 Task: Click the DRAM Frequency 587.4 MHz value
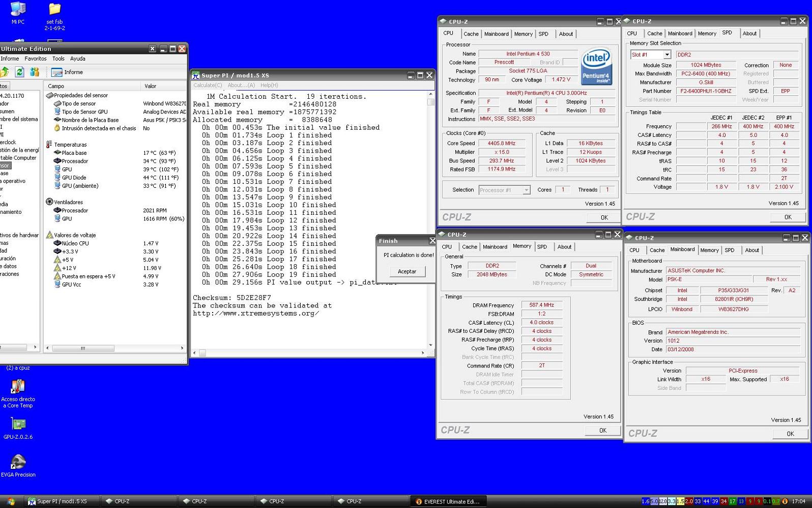pos(541,305)
